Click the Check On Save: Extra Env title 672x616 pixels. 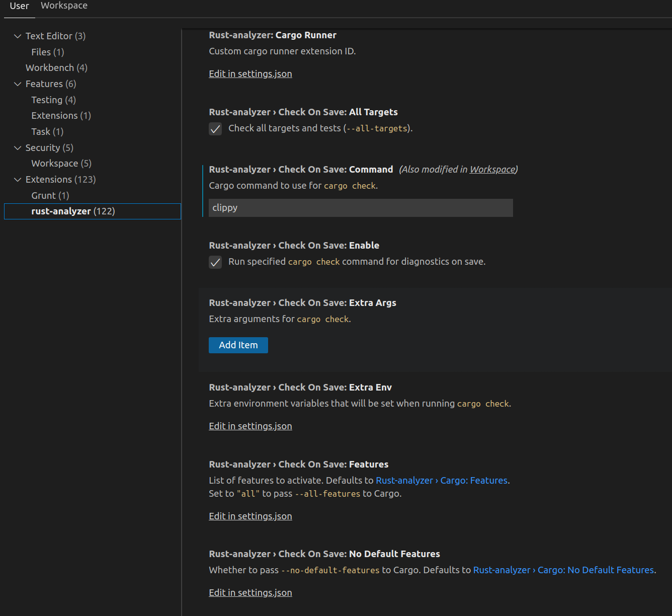(x=300, y=388)
